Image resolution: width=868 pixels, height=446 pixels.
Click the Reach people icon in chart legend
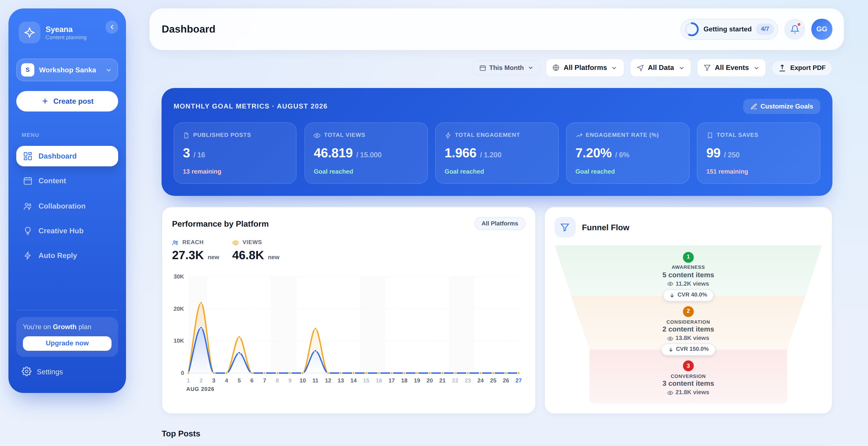[175, 243]
